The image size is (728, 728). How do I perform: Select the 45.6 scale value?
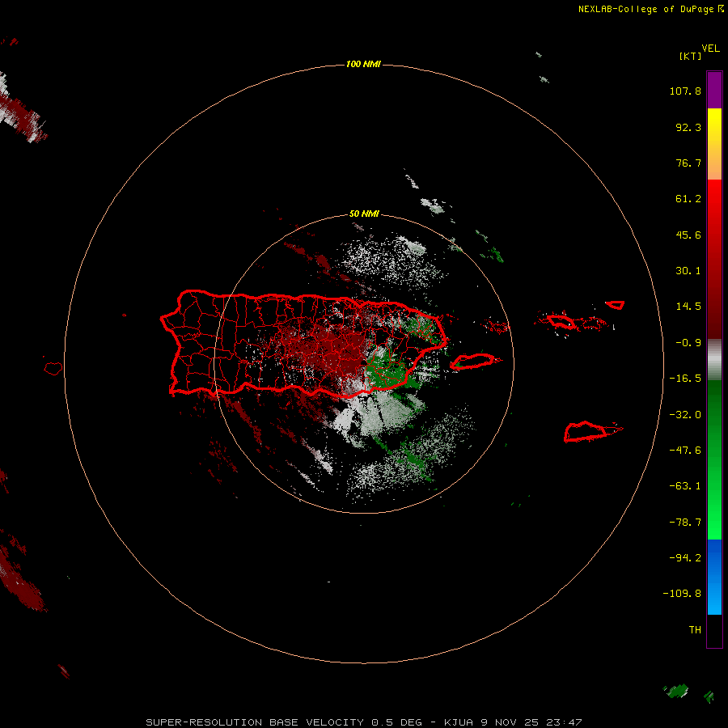[x=688, y=235]
